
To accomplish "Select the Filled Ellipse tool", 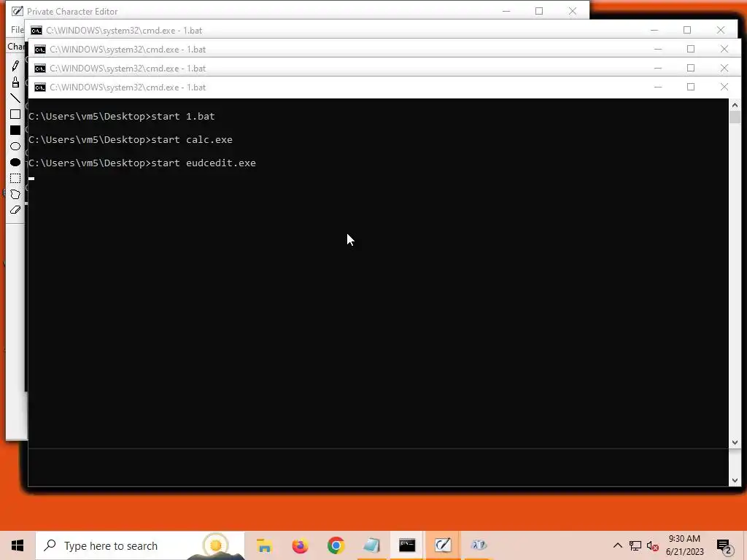I will (x=15, y=163).
